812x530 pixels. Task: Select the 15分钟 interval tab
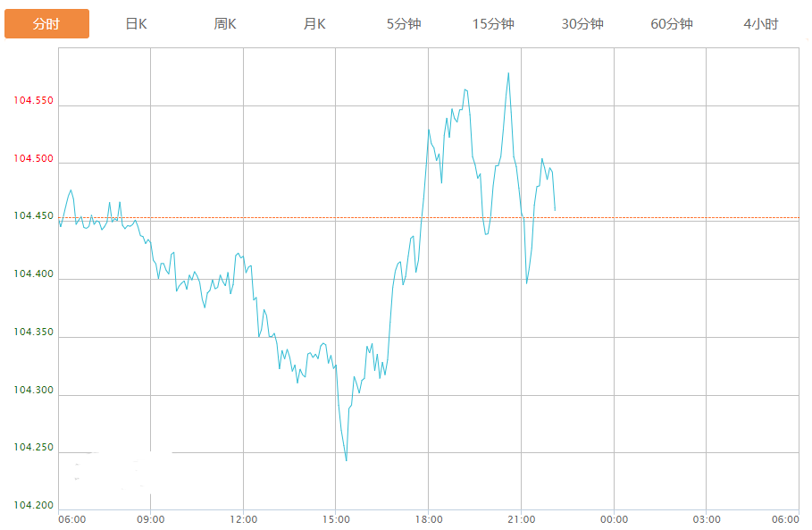[x=493, y=24]
